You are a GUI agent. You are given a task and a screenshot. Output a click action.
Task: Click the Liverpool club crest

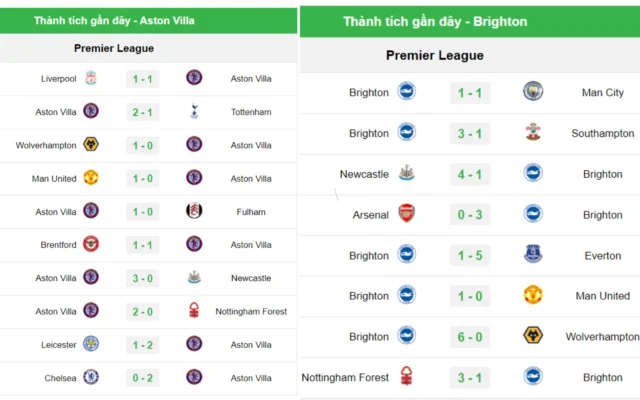[91, 78]
